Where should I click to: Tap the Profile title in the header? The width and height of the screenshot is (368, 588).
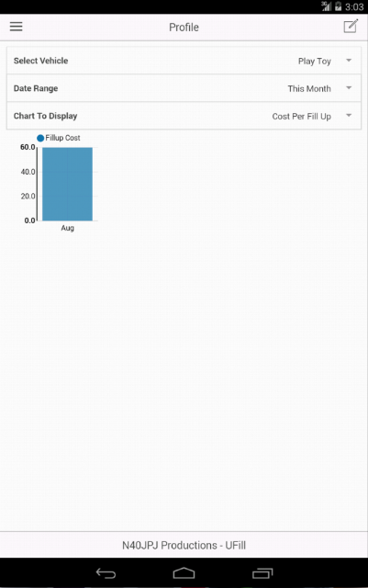184,27
